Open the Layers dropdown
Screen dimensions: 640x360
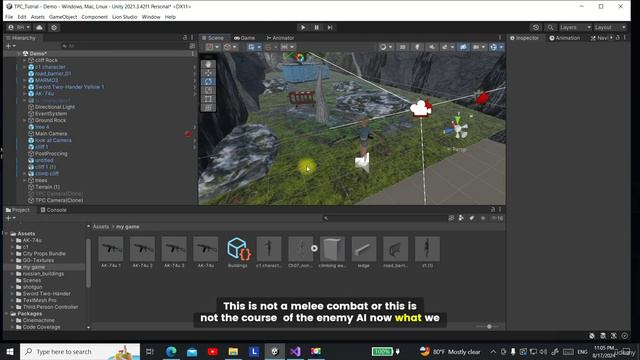coord(575,27)
